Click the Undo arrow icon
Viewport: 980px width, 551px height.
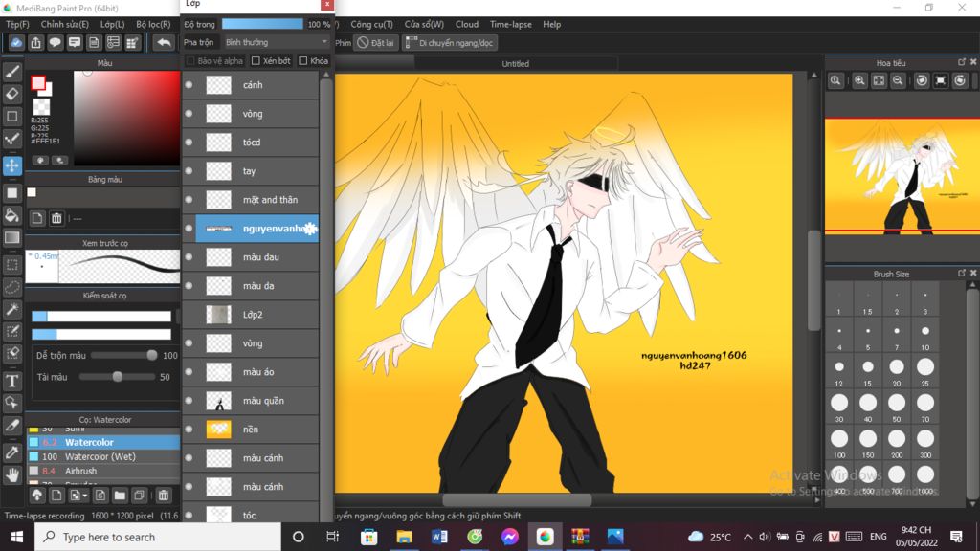(164, 42)
